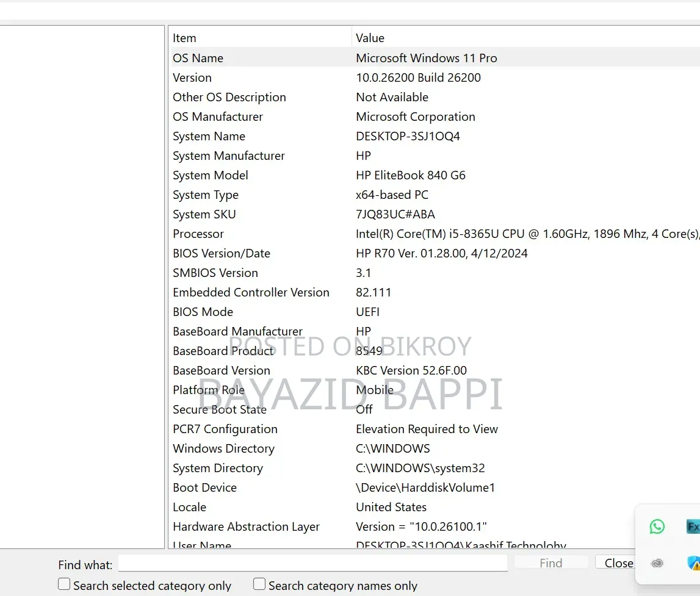Open the WhatsApp tray icon
The width and height of the screenshot is (700, 596).
(x=657, y=527)
